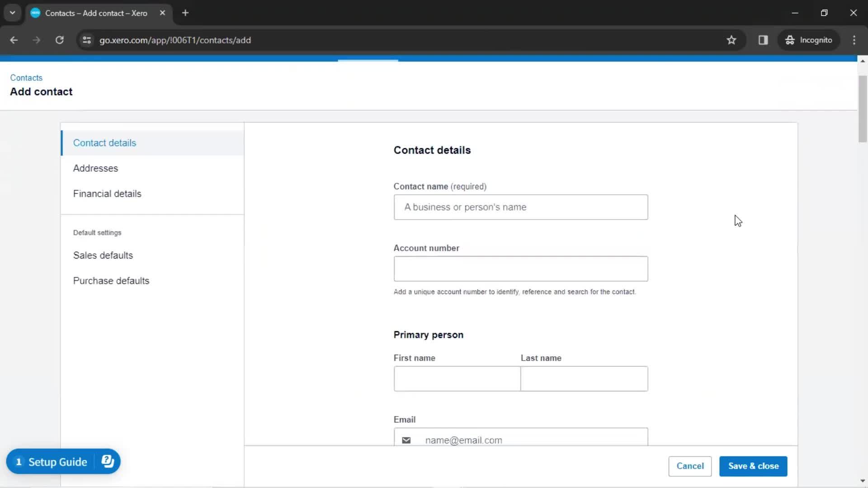Go to Contacts breadcrumb link

(26, 78)
